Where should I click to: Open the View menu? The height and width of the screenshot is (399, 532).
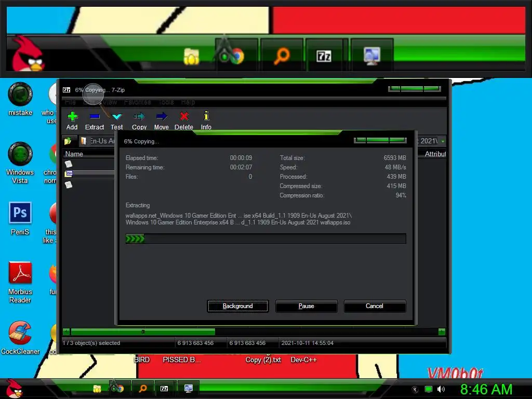[110, 102]
